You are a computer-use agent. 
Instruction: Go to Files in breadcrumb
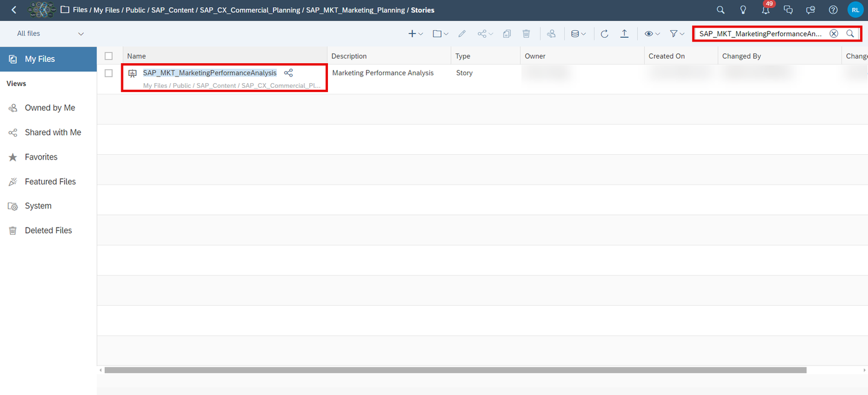80,10
